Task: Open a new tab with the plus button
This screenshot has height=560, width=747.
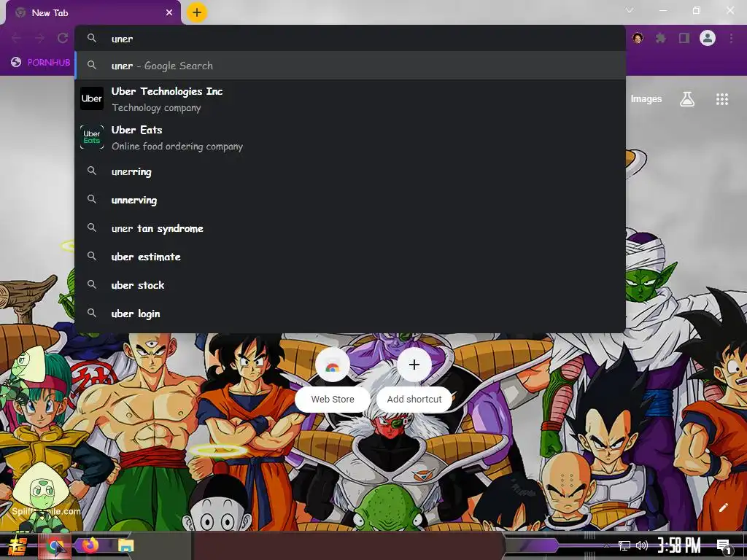Action: [x=197, y=12]
